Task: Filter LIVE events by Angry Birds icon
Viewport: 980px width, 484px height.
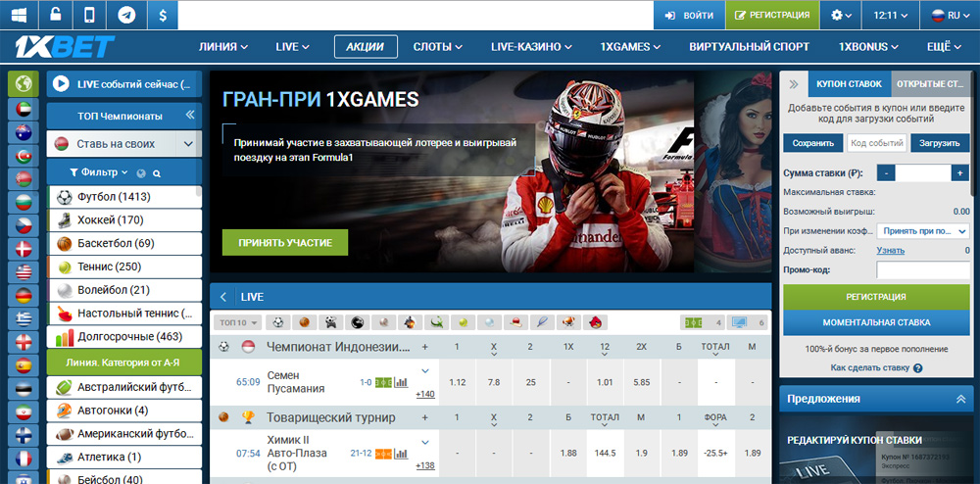Action: pos(595,322)
